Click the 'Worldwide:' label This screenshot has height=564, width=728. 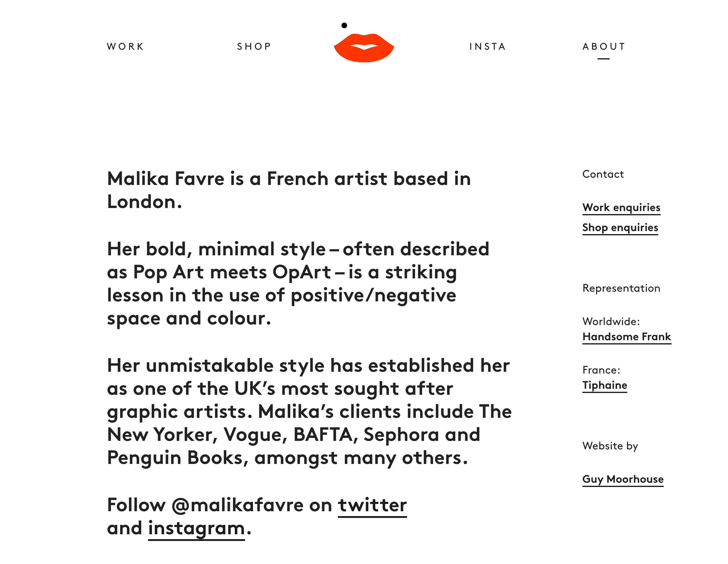(611, 321)
